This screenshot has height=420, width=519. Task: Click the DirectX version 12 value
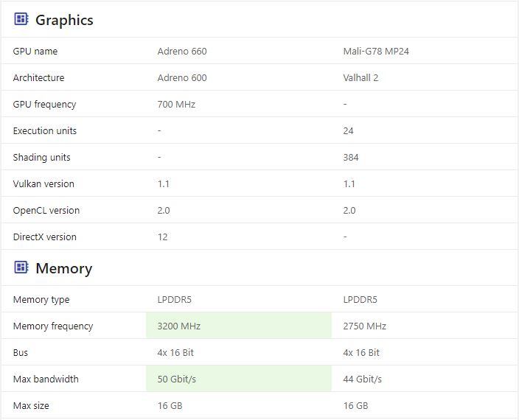point(162,237)
